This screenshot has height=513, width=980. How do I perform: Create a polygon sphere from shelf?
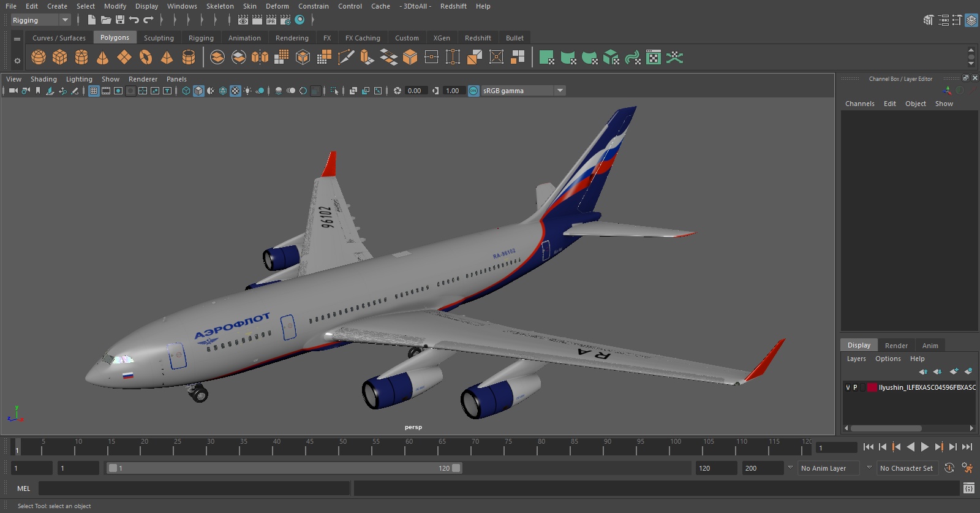pos(39,58)
